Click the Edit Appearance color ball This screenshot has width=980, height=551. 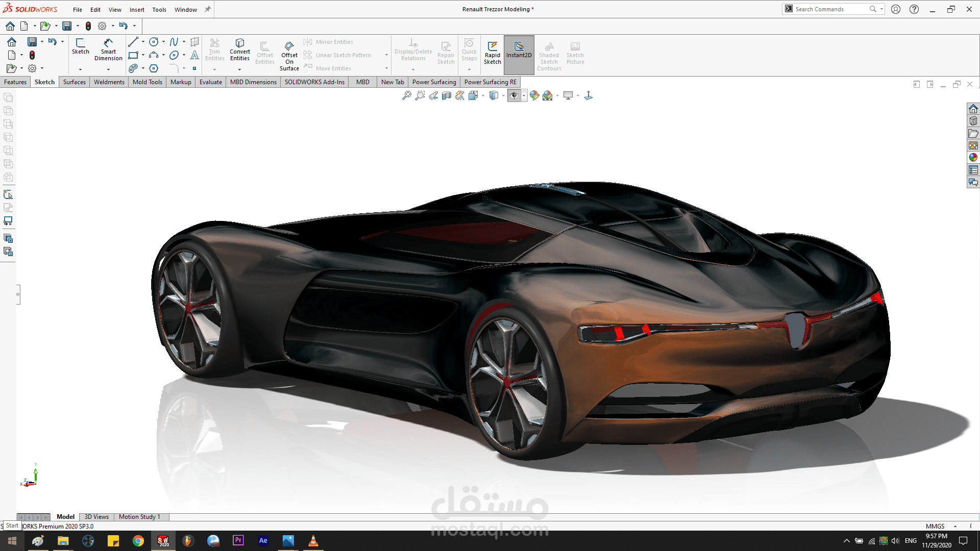tap(534, 95)
